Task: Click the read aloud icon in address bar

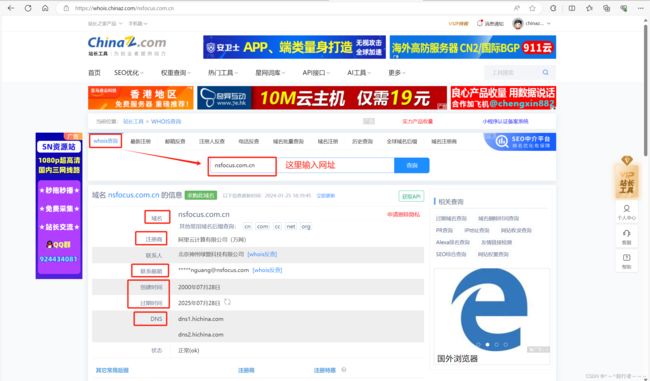Action: (517, 8)
